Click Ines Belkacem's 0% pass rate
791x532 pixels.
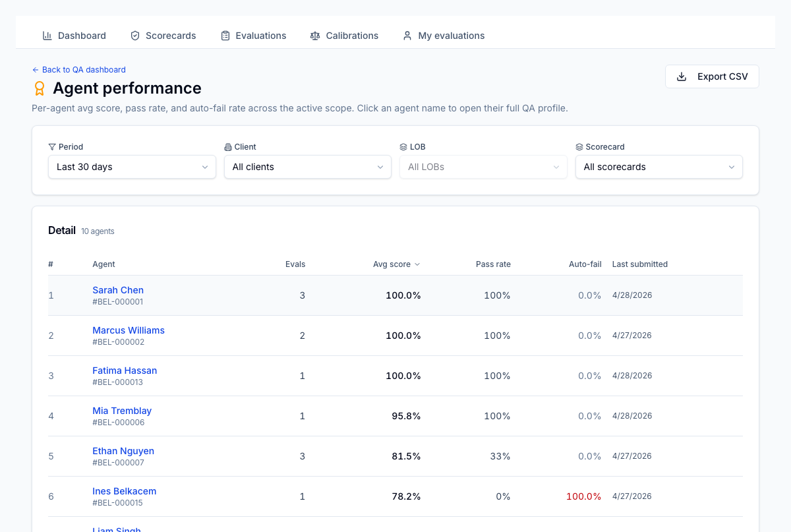[x=504, y=496]
